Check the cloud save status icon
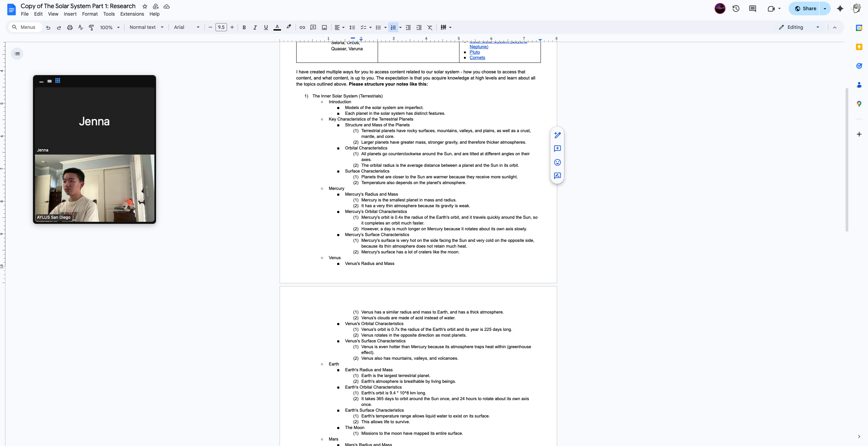Viewport: 868px width, 446px height. (167, 6)
